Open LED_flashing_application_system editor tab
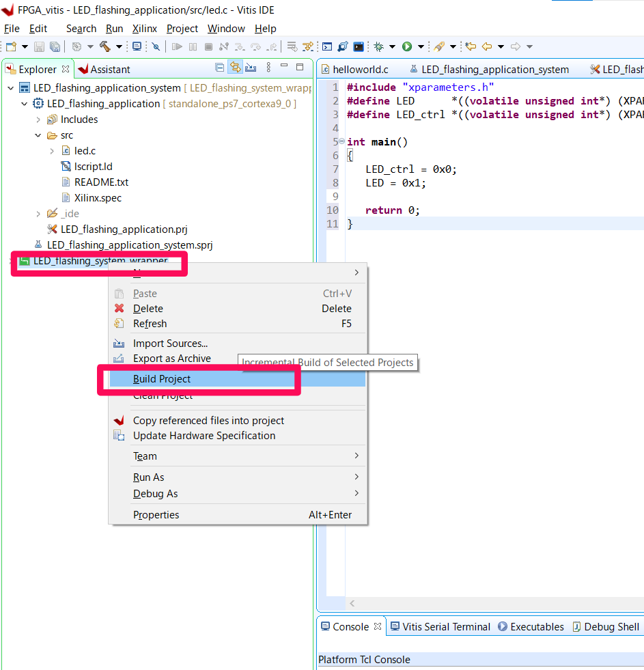This screenshot has height=670, width=644. click(489, 69)
